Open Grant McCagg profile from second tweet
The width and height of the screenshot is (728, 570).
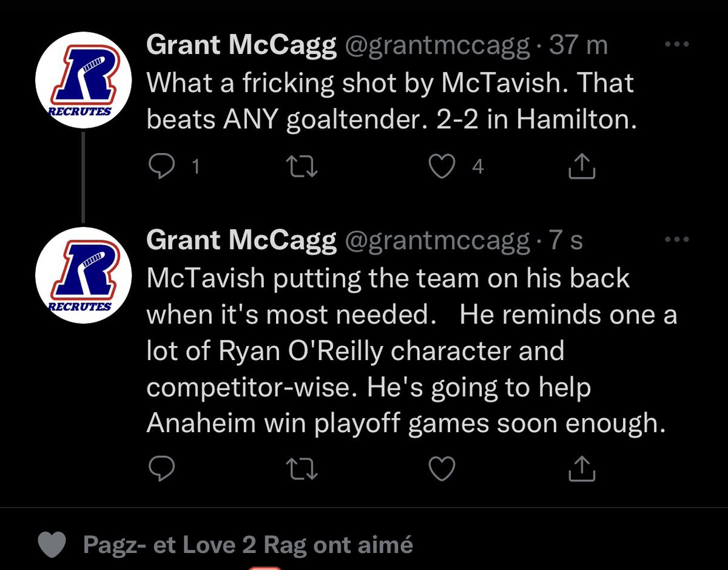241,241
